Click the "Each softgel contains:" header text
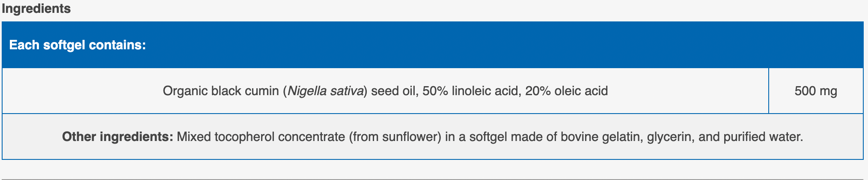Viewport: 868px width, 180px height. [77, 45]
